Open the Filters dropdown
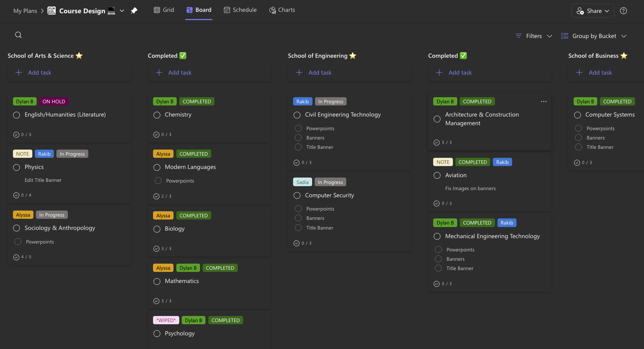The width and height of the screenshot is (644, 349). 534,36
